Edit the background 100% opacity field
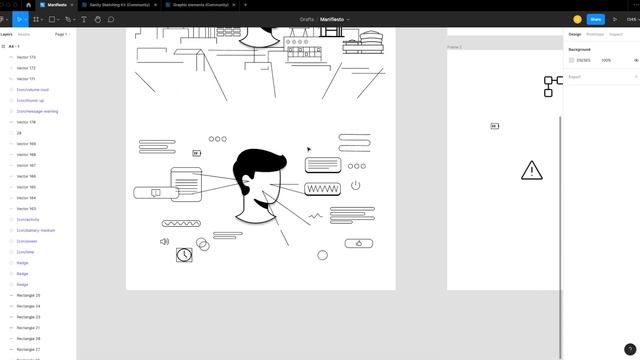The width and height of the screenshot is (640, 360). (606, 60)
